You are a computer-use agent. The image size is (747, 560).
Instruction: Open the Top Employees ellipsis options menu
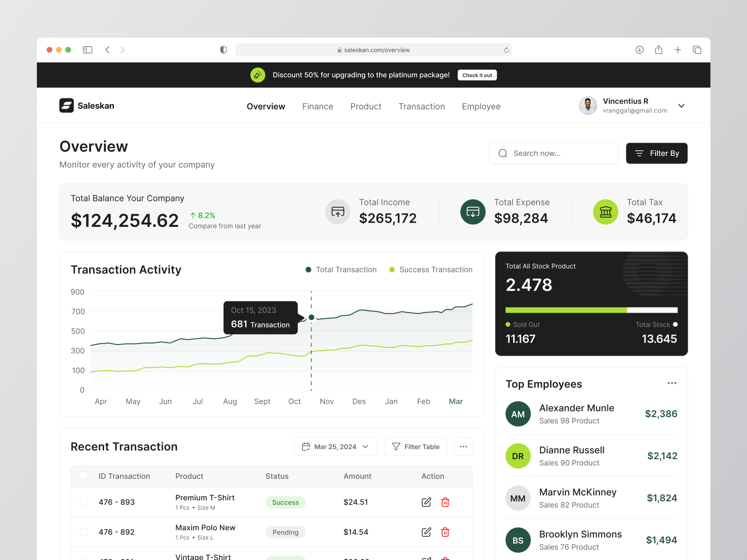[672, 383]
